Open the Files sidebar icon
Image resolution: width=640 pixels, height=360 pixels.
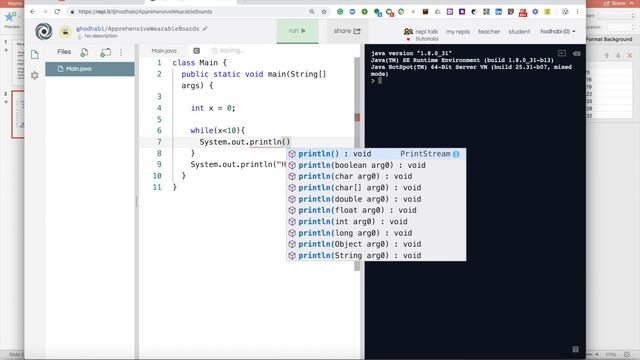35,54
